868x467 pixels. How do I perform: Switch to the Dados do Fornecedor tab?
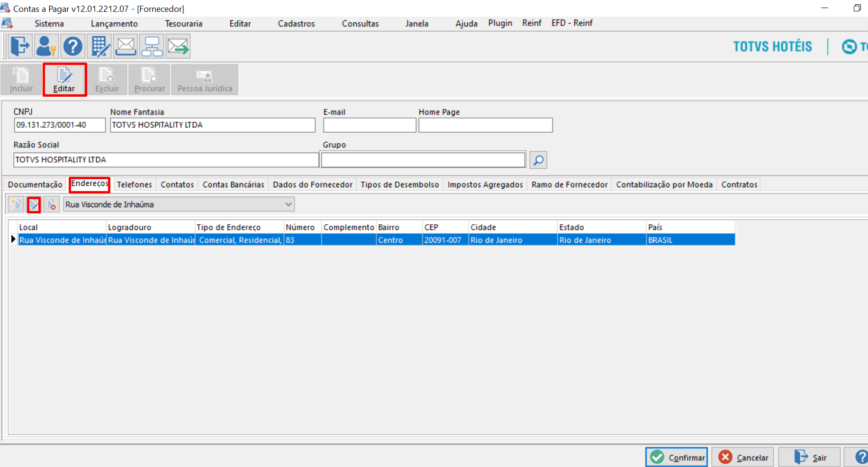point(313,184)
